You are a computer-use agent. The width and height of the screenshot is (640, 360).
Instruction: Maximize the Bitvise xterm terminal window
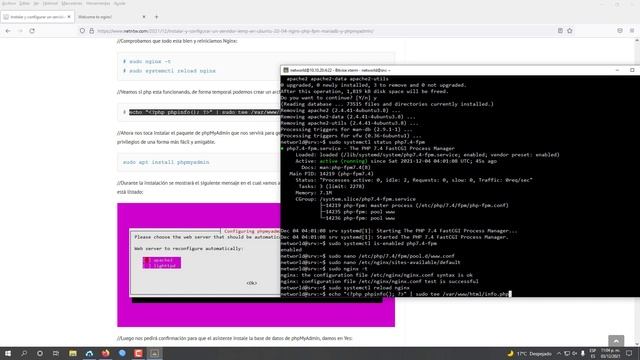click(632, 70)
